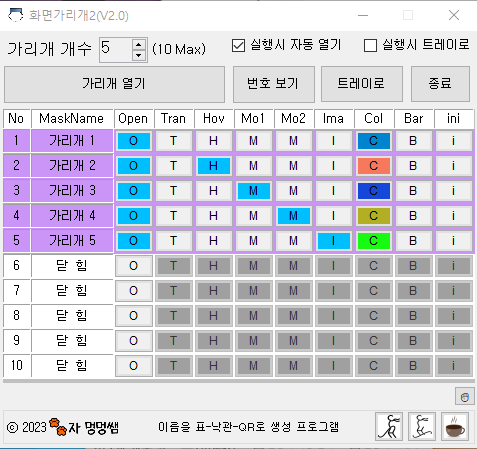
Task: Open green color swatch C for 가리개 5
Action: click(x=373, y=241)
